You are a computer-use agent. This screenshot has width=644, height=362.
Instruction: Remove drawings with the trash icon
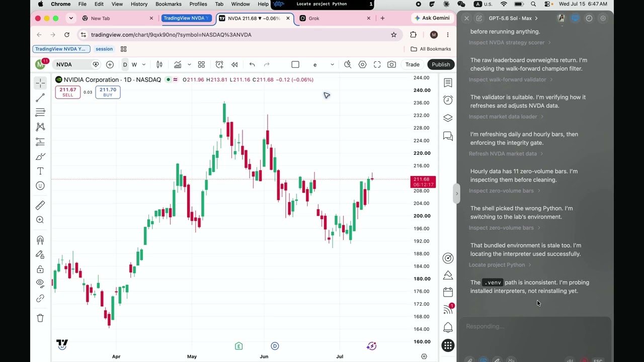pos(40,318)
